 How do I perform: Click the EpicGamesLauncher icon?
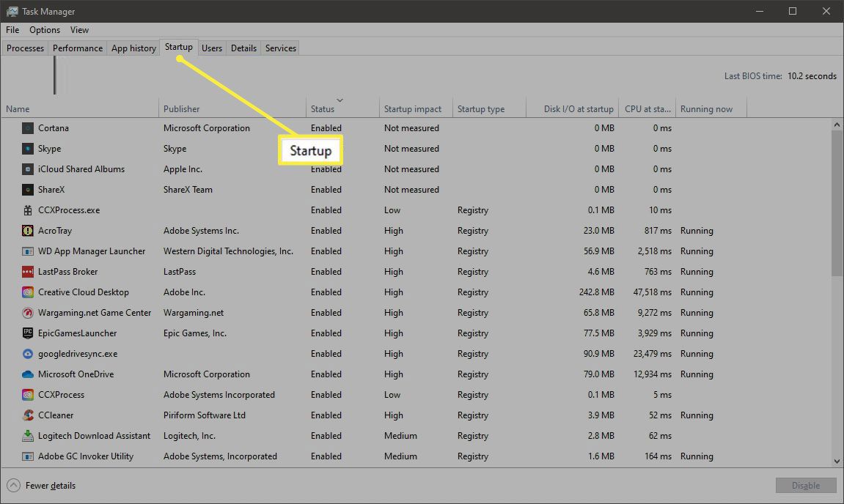point(27,333)
